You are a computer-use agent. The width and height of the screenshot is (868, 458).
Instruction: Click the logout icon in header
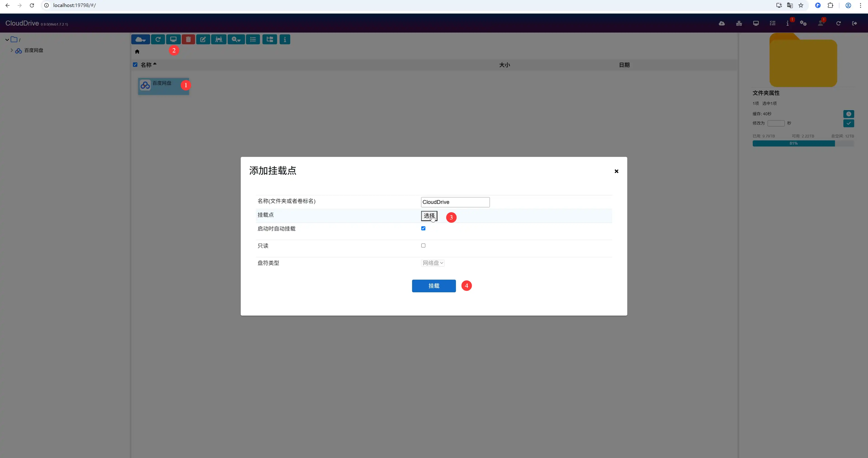tap(854, 23)
